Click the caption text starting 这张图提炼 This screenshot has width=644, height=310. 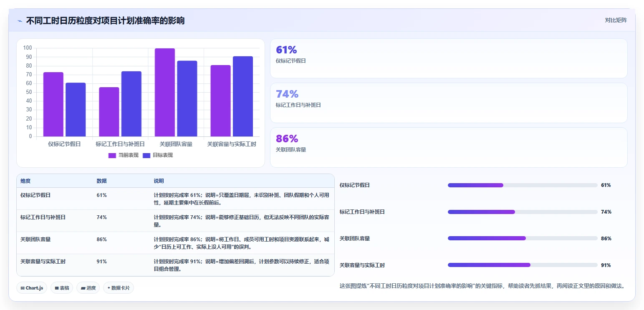(x=482, y=286)
